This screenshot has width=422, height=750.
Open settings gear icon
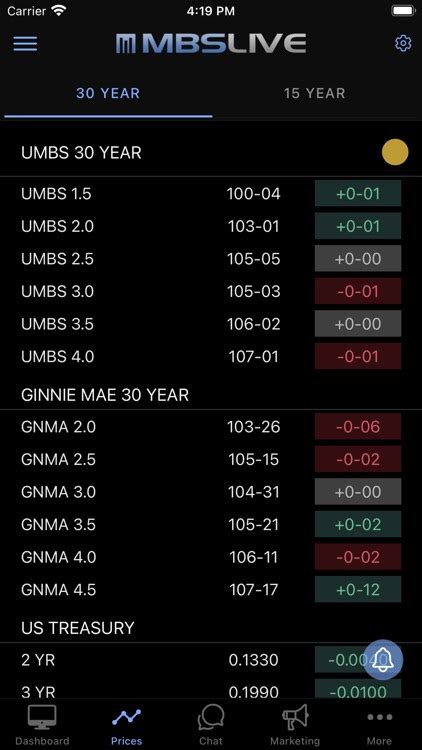[403, 44]
